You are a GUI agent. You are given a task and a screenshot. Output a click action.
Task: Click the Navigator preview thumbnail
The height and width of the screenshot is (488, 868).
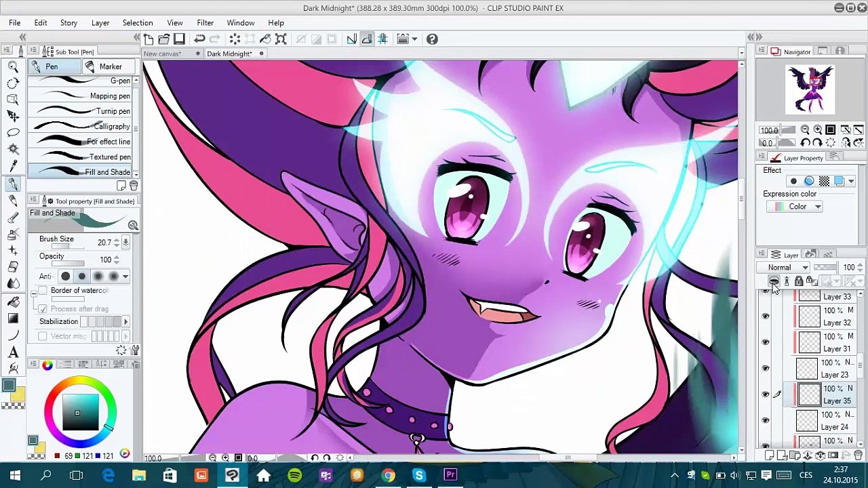point(810,90)
